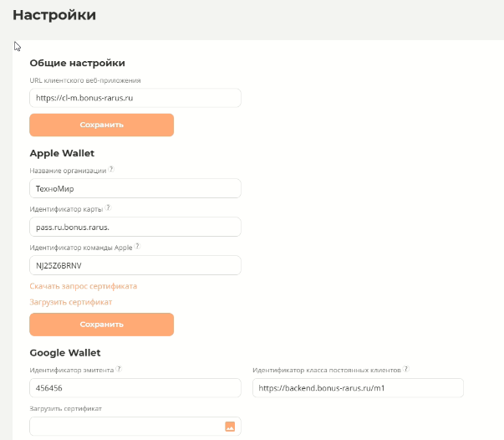Click the orange file icon in Google certificate field

[230, 427]
